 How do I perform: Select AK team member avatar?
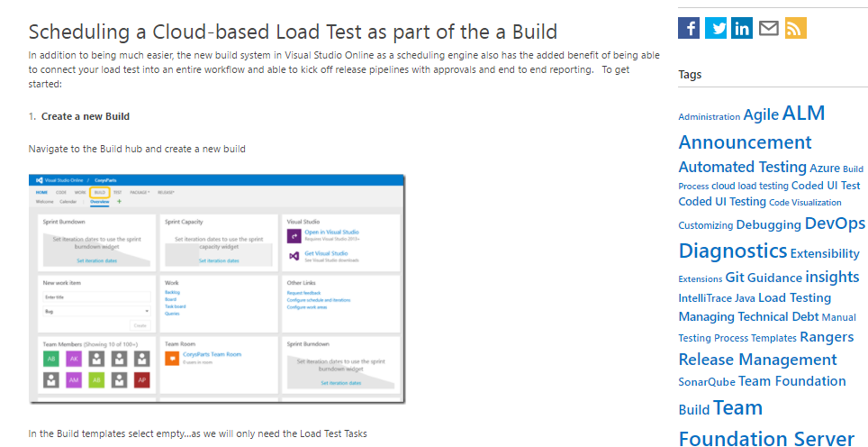[x=74, y=359]
